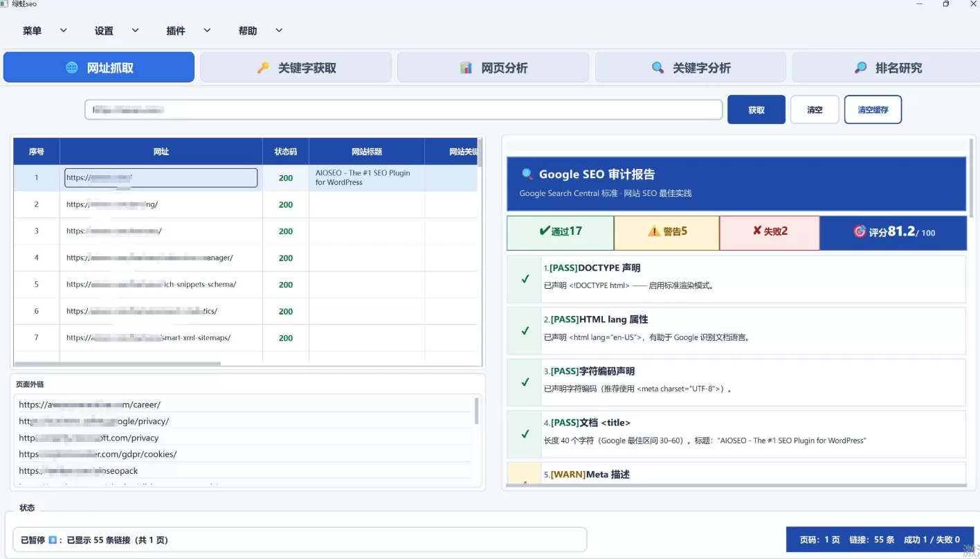Click the target icon beside 评分81.2
980x559 pixels.
click(x=860, y=231)
